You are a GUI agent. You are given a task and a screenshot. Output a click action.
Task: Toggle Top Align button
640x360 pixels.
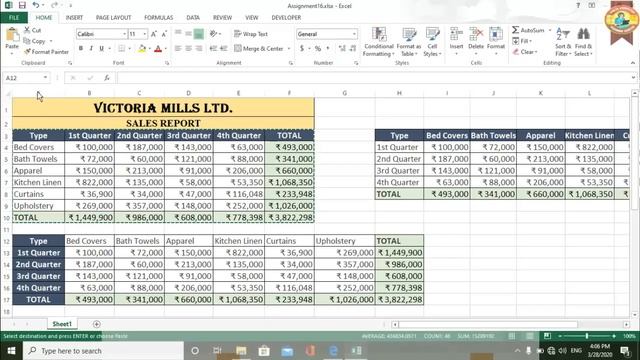pyautogui.click(x=178, y=34)
